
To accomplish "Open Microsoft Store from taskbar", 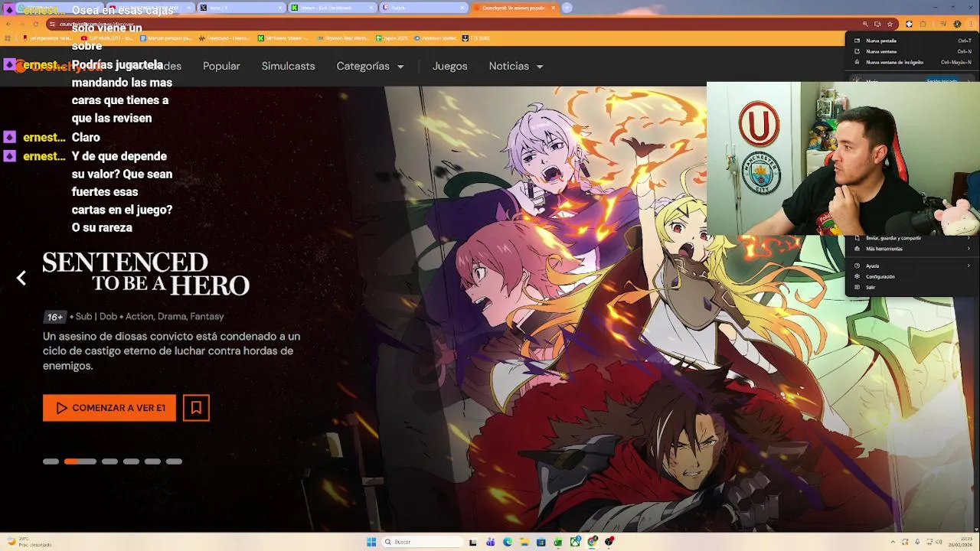I will [541, 542].
